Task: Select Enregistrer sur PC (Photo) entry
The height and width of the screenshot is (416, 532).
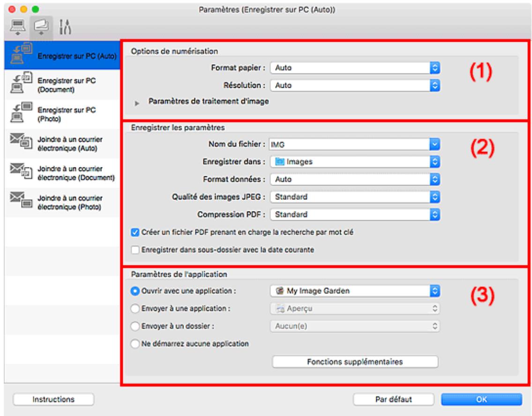Action: pyautogui.click(x=62, y=114)
